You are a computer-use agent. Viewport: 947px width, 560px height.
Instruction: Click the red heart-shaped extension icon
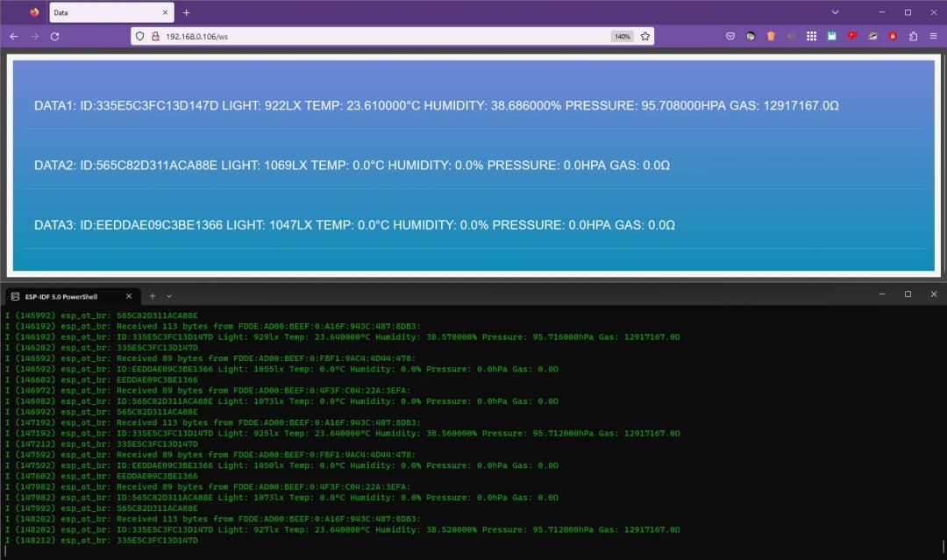(852, 36)
